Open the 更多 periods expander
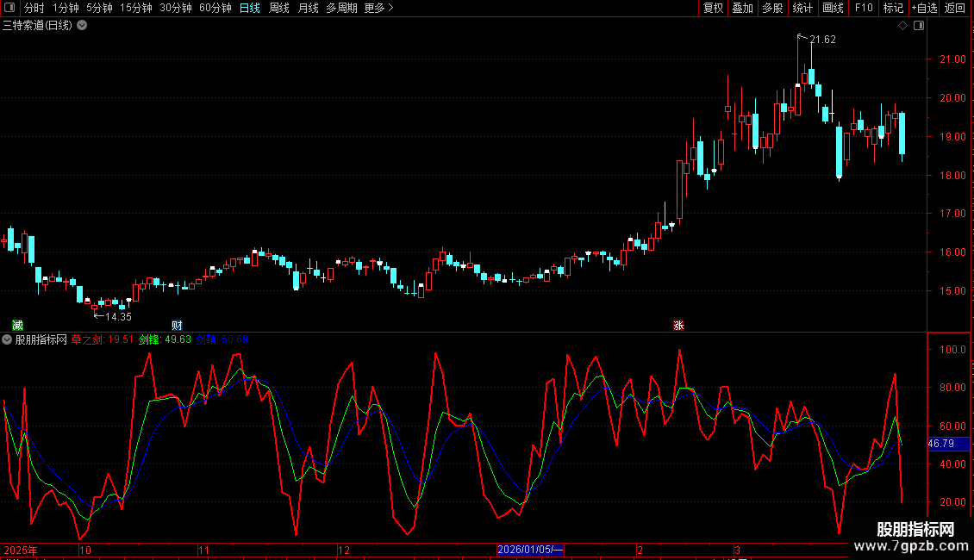The image size is (974, 560). [378, 8]
